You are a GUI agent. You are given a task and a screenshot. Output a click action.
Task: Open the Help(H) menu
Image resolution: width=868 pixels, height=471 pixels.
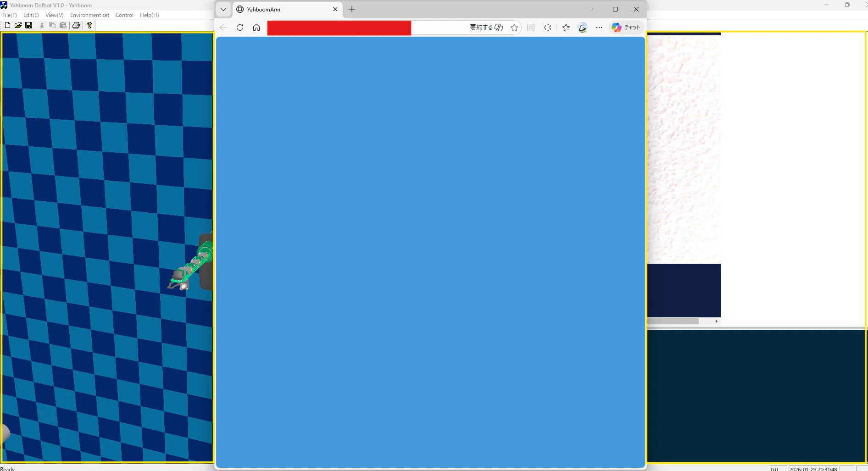(150, 15)
